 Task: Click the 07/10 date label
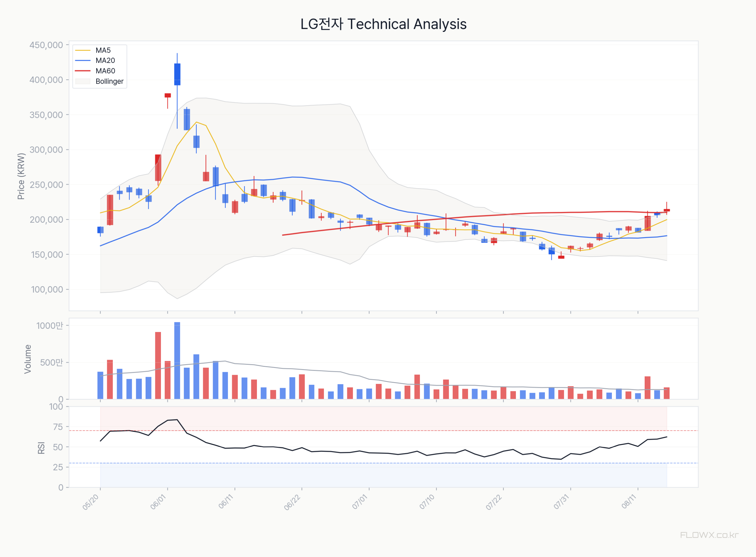pyautogui.click(x=427, y=502)
